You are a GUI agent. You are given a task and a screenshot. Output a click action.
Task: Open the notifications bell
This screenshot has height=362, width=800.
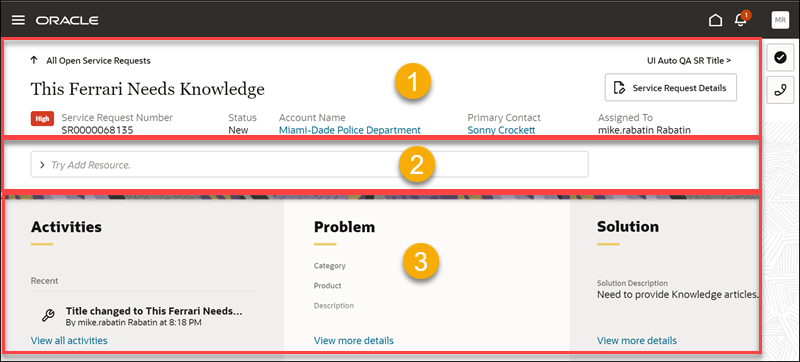(x=740, y=20)
